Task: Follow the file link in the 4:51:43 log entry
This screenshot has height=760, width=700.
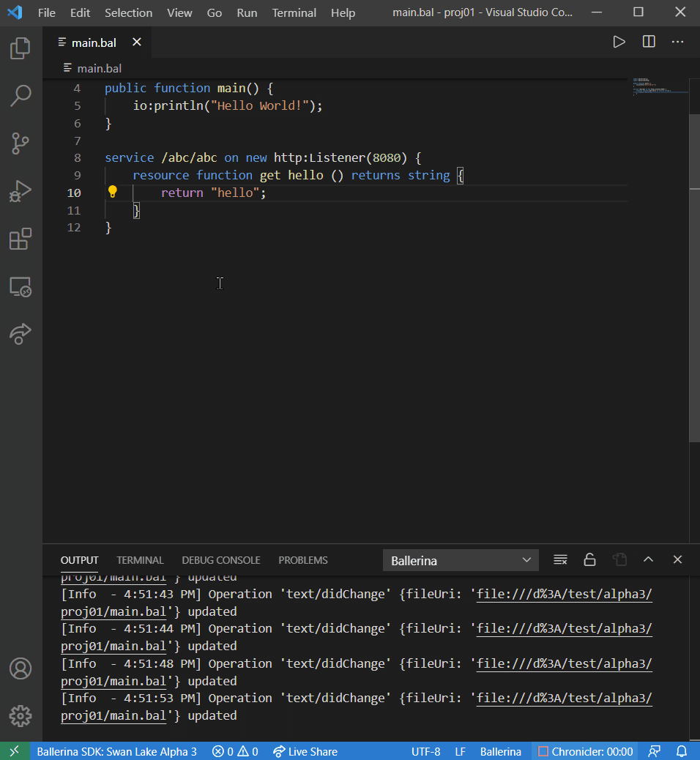Action: (565, 595)
